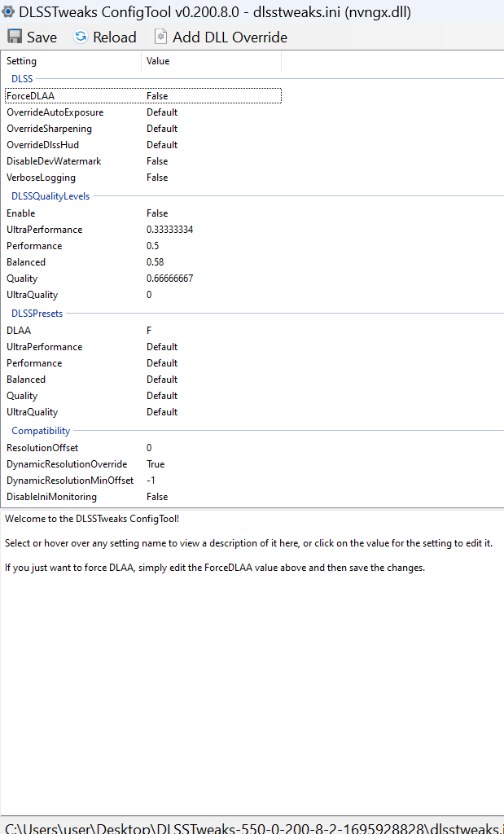Select UltraQuality under DLSSQualityLevels
The image size is (504, 834).
click(32, 295)
